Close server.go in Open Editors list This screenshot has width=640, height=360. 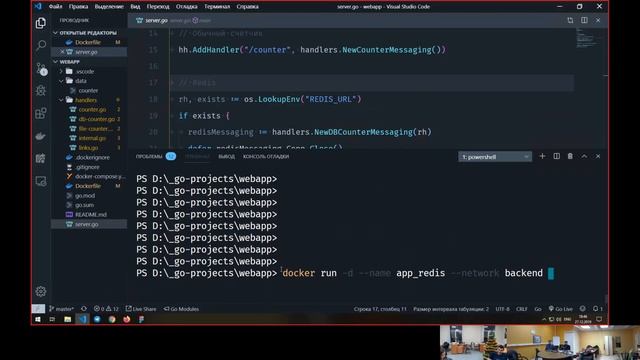[62, 52]
